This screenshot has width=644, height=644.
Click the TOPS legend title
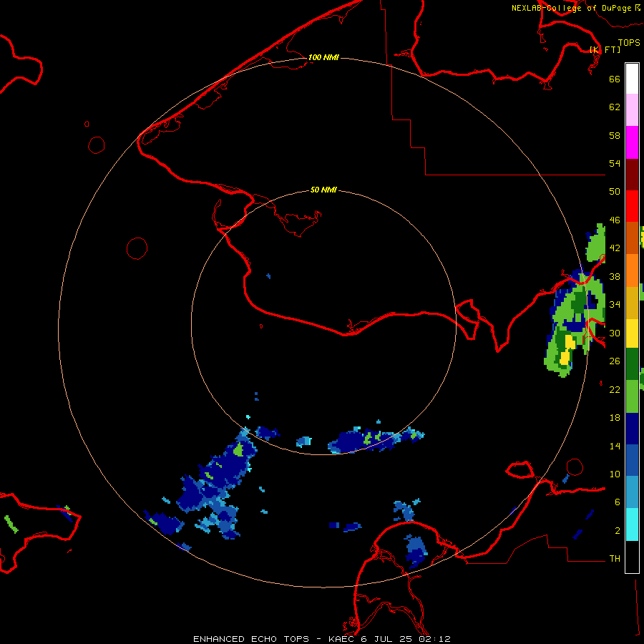click(629, 42)
